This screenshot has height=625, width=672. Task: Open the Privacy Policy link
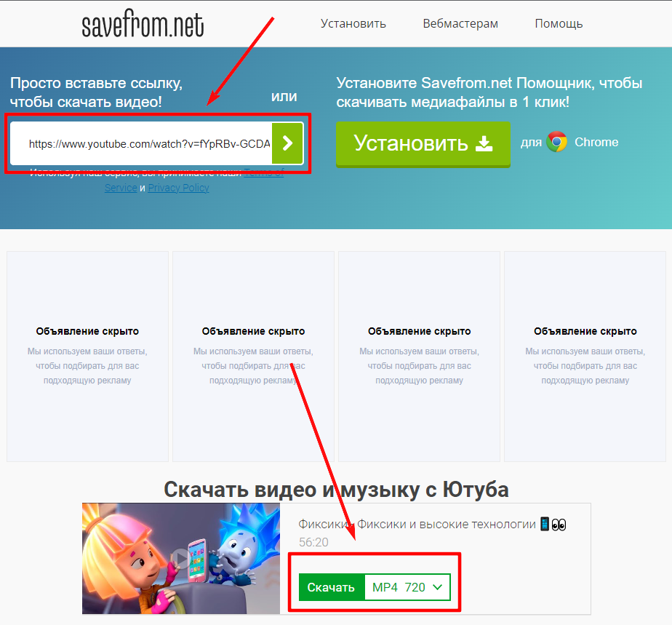[178, 188]
